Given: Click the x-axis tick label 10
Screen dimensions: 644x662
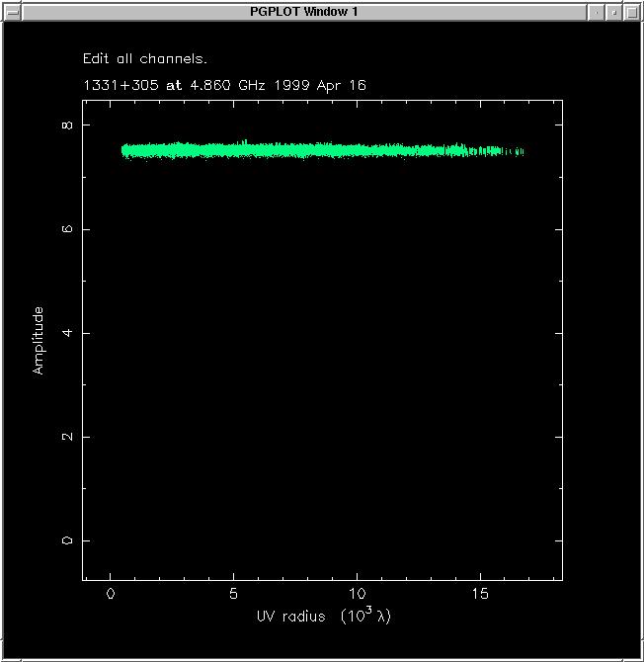Looking at the screenshot, I should coord(357,594).
